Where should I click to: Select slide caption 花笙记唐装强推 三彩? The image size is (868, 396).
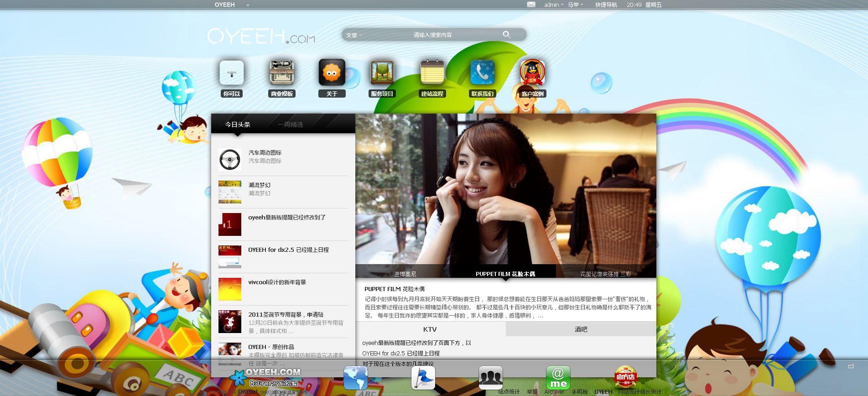pyautogui.click(x=606, y=274)
